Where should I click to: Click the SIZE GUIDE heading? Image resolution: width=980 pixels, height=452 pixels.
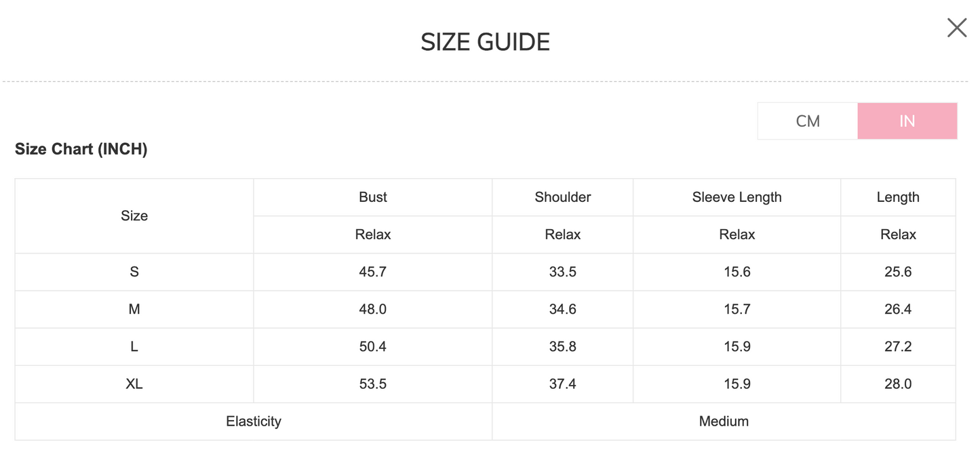485,42
